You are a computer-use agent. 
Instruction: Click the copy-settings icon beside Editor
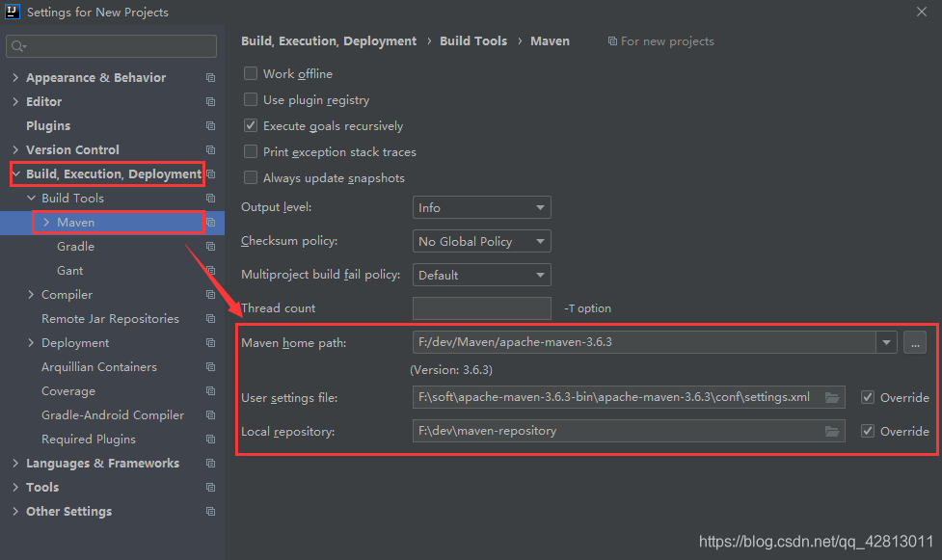coord(210,101)
